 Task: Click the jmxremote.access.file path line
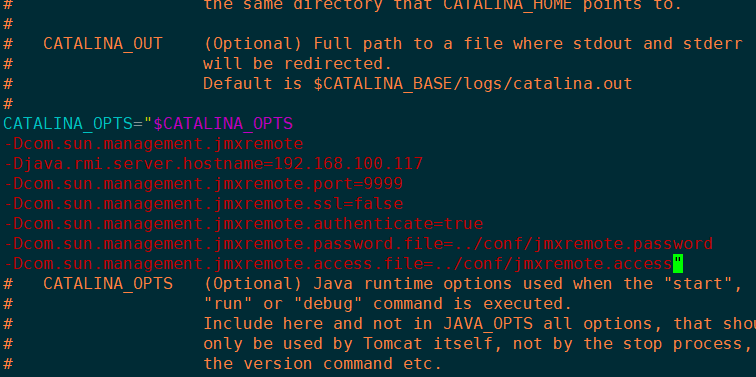tap(338, 264)
